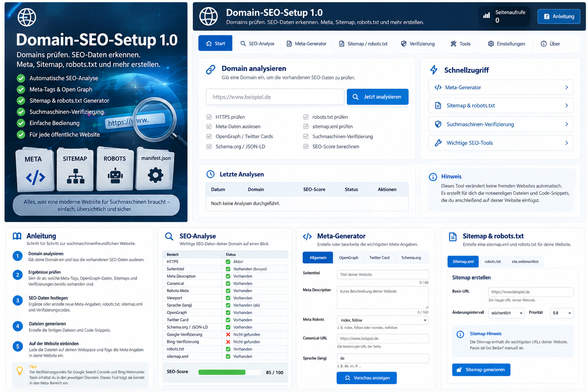Click the Vorschau anzeigen button
The width and height of the screenshot is (588, 392).
367,378
